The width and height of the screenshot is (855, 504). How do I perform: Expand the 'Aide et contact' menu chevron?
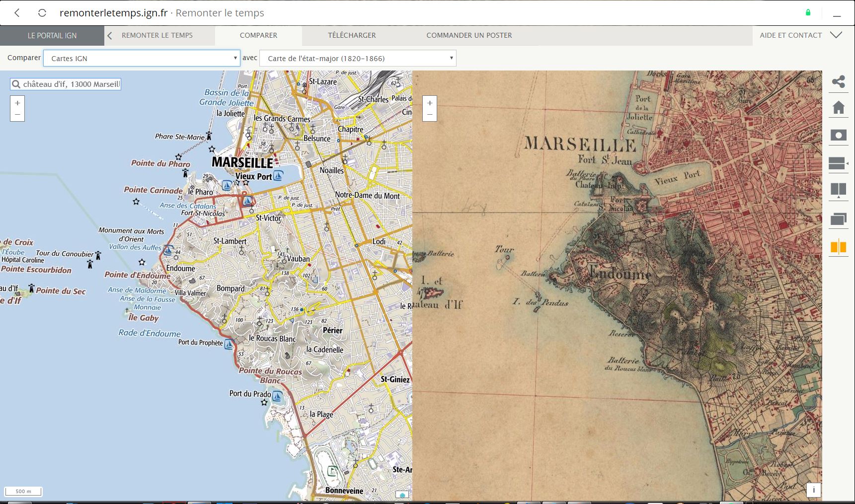[x=836, y=35]
